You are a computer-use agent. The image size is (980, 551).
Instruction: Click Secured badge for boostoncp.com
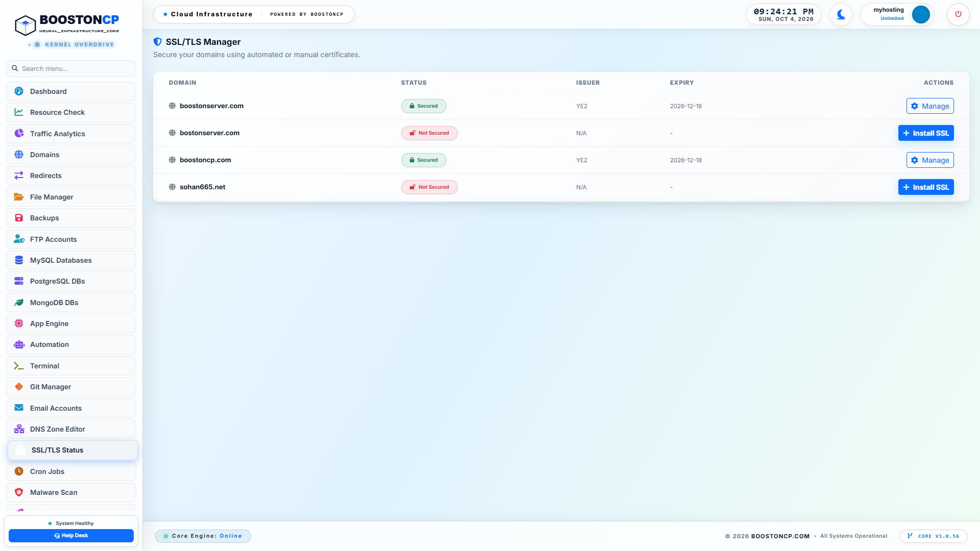coord(424,160)
